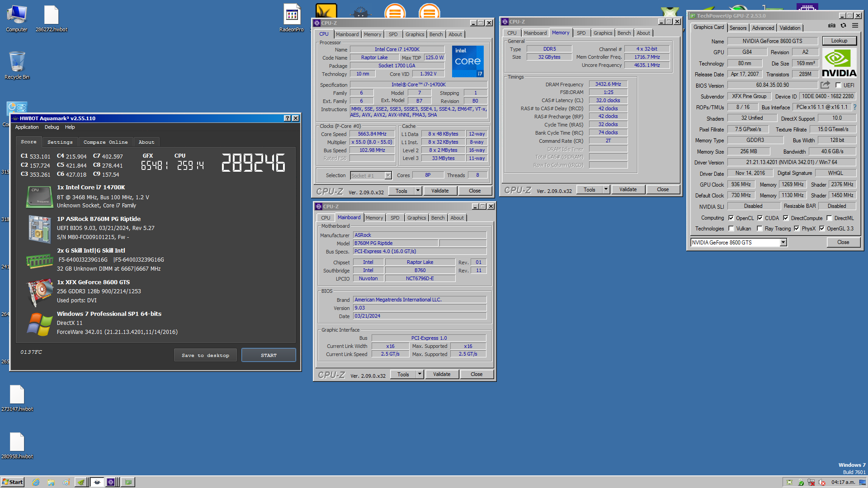
Task: Open the Help menu in Aquamark
Action: [70, 127]
